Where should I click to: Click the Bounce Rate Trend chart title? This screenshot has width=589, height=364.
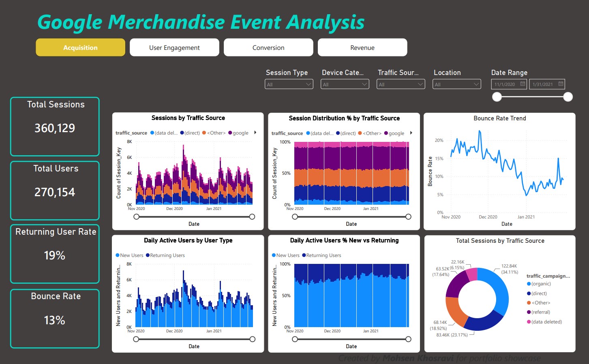tap(500, 118)
